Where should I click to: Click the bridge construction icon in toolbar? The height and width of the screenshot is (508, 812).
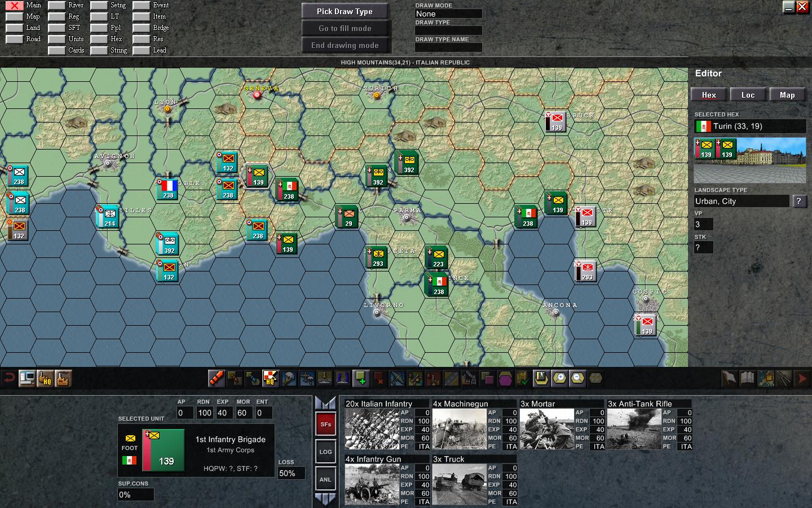point(469,378)
